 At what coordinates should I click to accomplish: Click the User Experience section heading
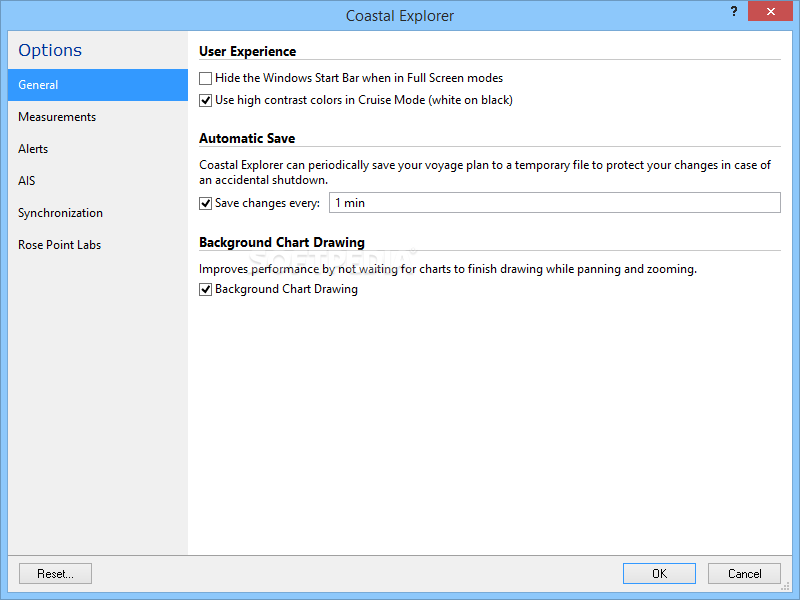point(247,52)
